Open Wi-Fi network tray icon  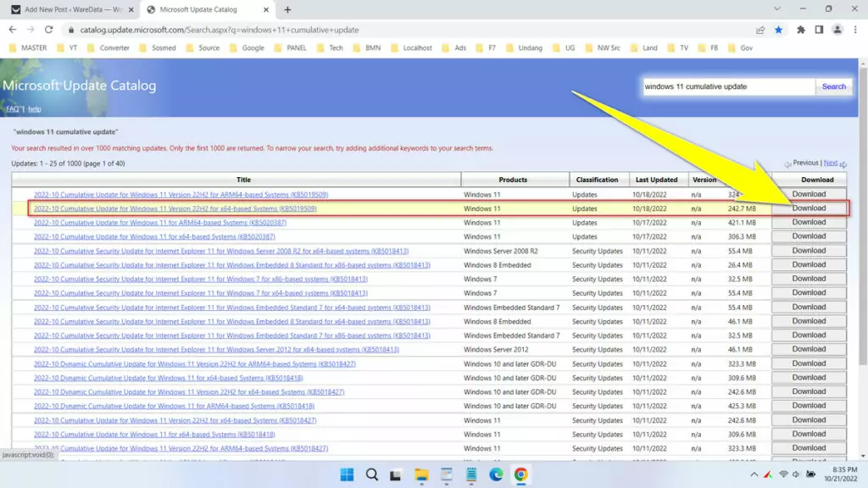783,474
